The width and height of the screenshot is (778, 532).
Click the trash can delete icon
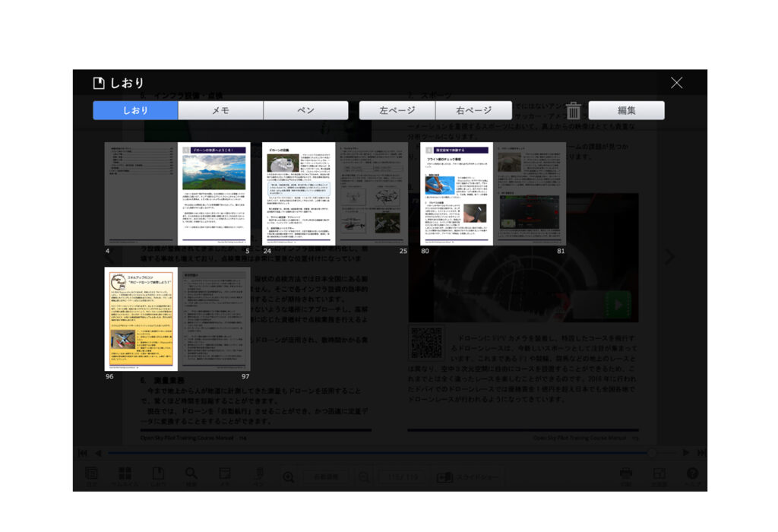(x=574, y=111)
